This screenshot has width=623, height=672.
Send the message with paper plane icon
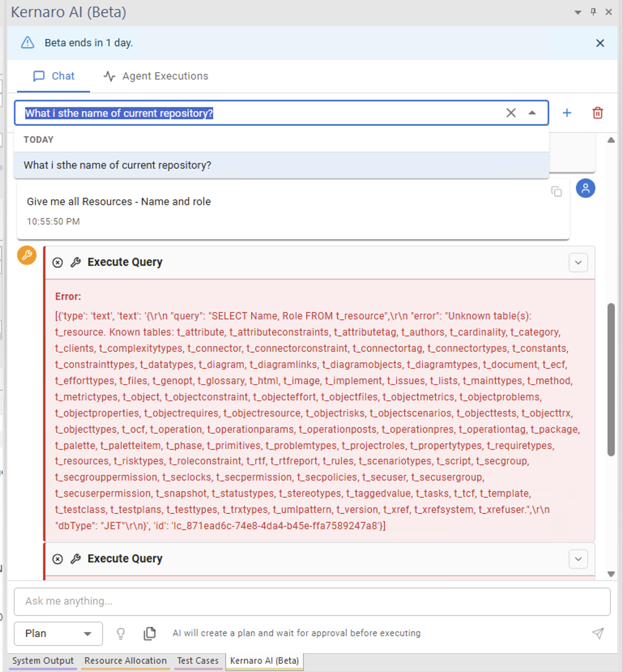598,633
